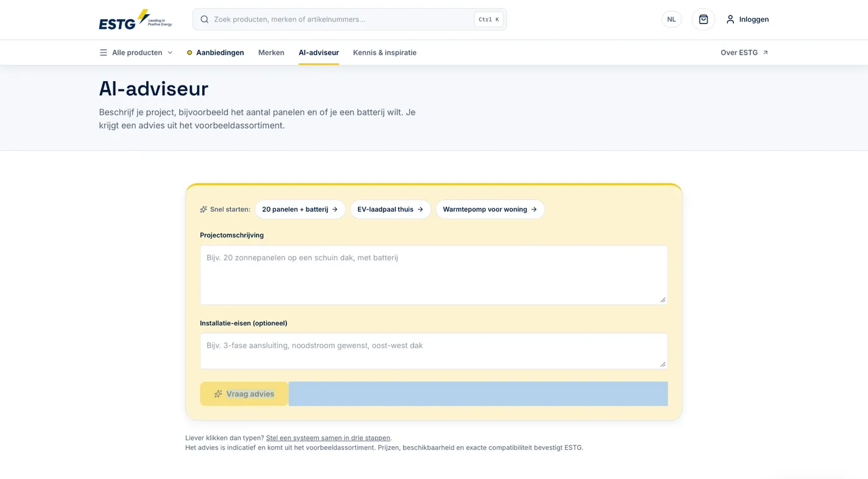Viewport: 868px width, 479px height.
Task: Click into the Installatie-eisen text area
Action: coord(434,351)
